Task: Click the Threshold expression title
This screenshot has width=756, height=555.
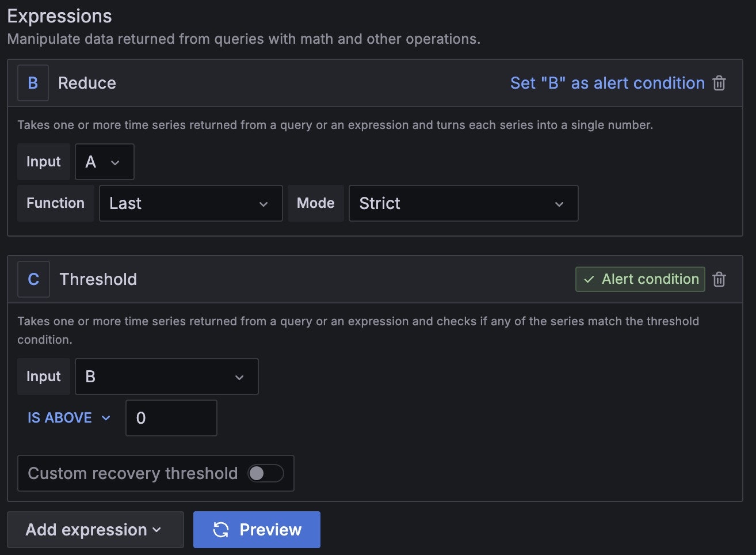Action: 98,280
